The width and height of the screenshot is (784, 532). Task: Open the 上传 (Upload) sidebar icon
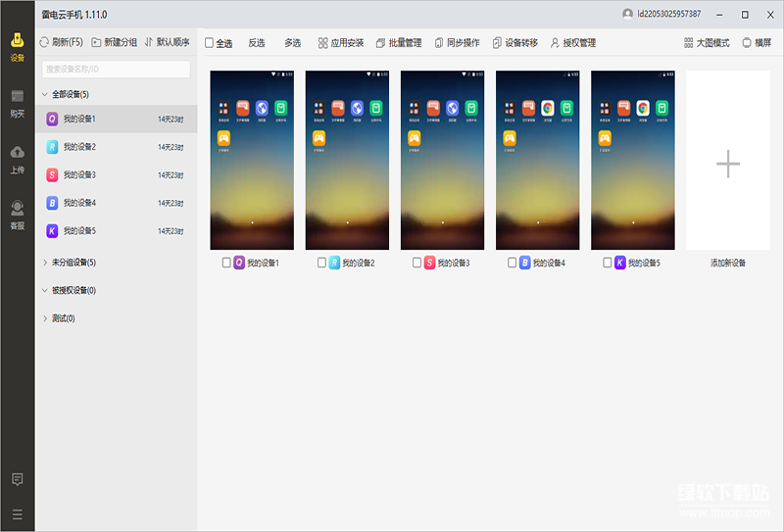coord(17,158)
